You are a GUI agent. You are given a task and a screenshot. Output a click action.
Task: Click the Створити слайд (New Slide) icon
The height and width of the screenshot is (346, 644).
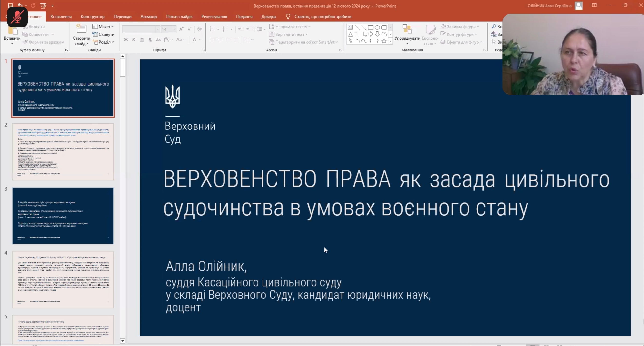[81, 29]
